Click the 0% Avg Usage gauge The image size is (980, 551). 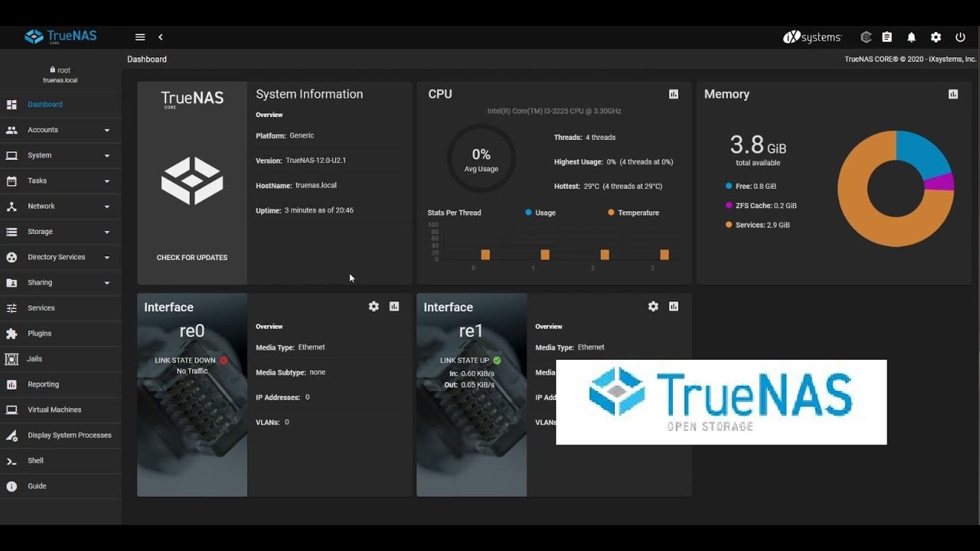click(481, 159)
